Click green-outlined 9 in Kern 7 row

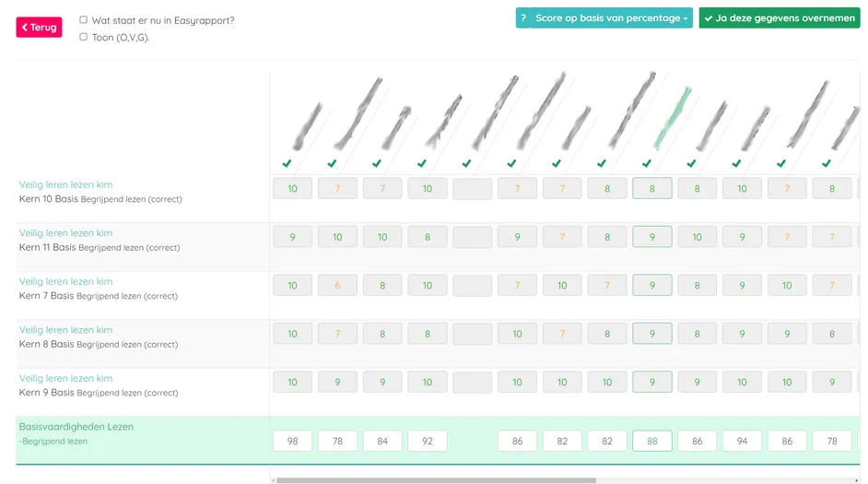pos(652,285)
